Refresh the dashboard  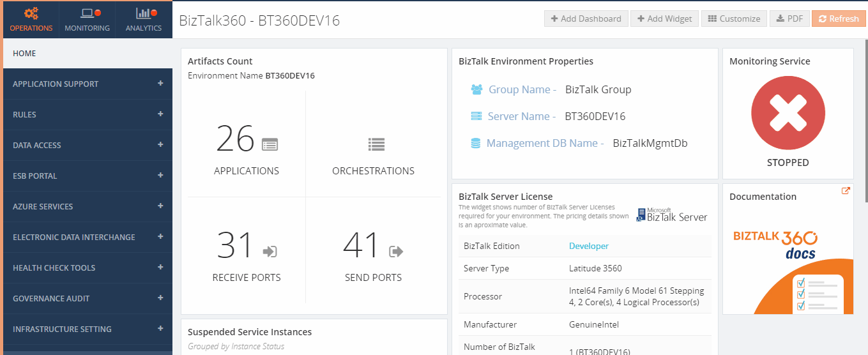tap(839, 19)
